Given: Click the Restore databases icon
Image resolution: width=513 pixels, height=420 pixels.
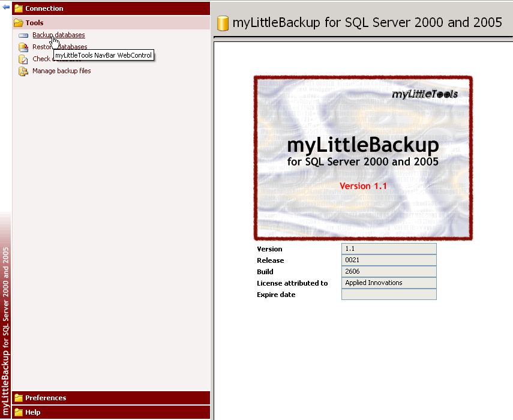Looking at the screenshot, I should [x=23, y=47].
